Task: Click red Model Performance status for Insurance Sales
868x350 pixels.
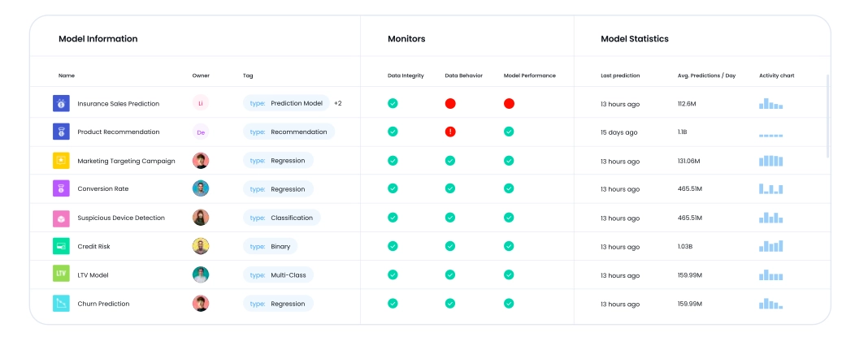Action: click(x=509, y=103)
